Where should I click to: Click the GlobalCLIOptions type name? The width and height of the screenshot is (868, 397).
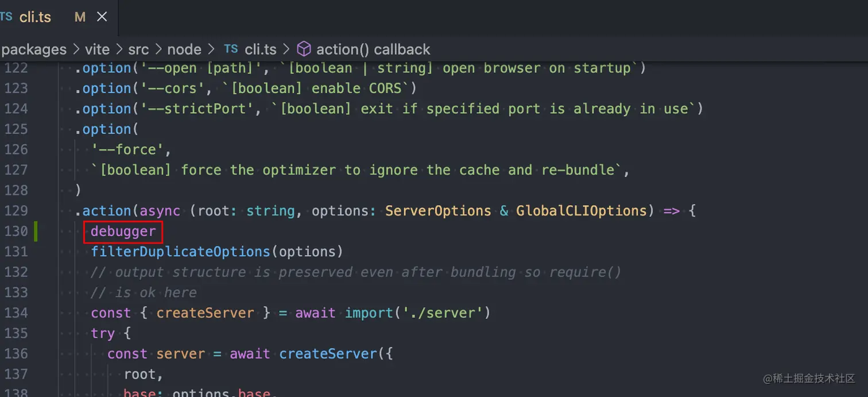click(581, 211)
